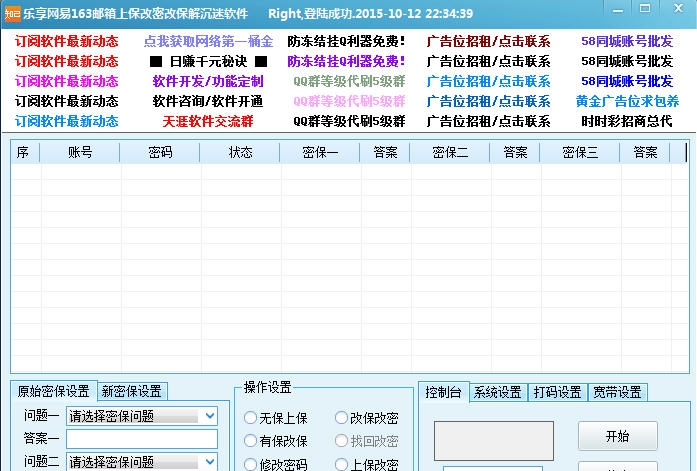Click the 状态 column header in table
Screen dimensions: 697x471
(240, 152)
